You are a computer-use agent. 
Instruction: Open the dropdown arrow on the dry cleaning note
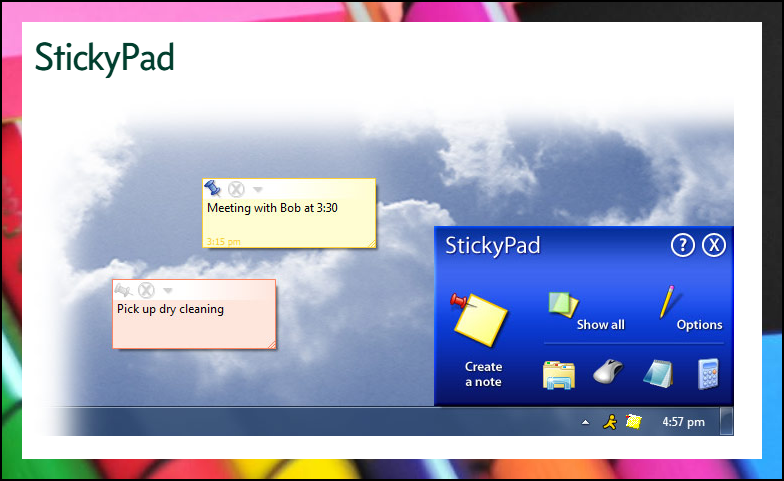[x=168, y=290]
